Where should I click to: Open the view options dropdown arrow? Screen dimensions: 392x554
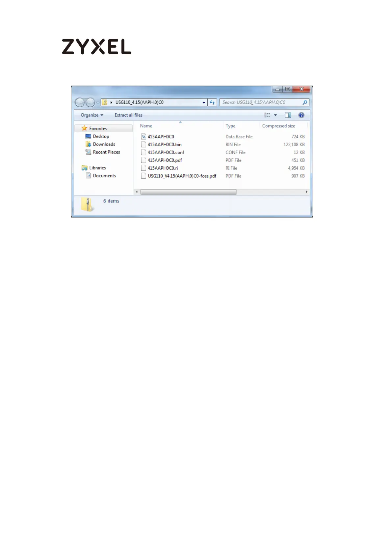click(275, 115)
